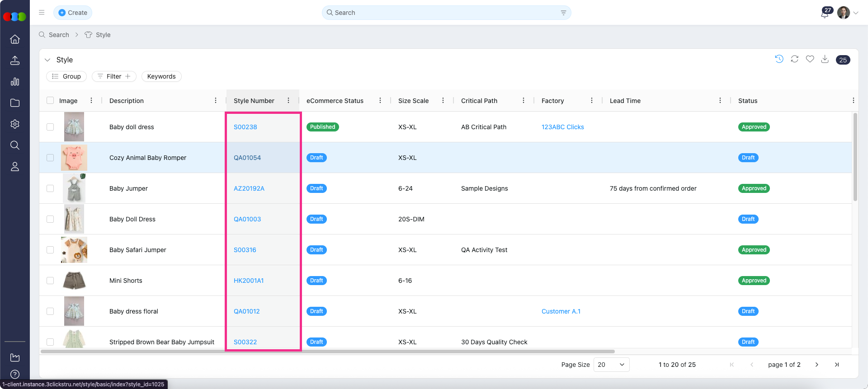Open style number AZ20192A link
Viewport: 868px width, 389px height.
pos(249,188)
